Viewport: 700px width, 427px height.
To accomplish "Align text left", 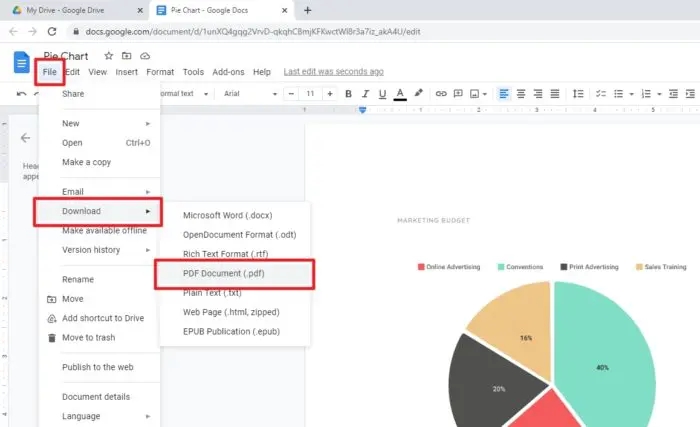I will pos(504,94).
